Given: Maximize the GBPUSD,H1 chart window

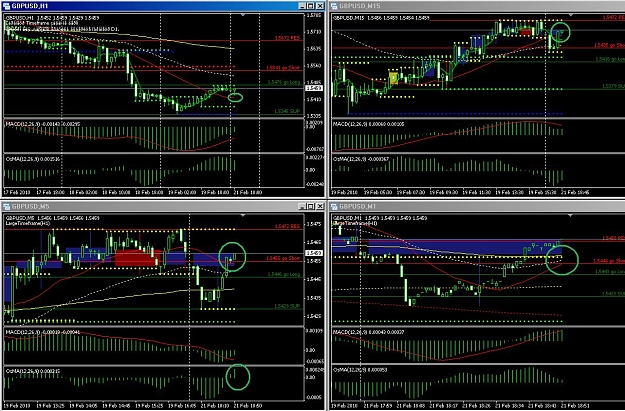Looking at the screenshot, I should point(311,6).
